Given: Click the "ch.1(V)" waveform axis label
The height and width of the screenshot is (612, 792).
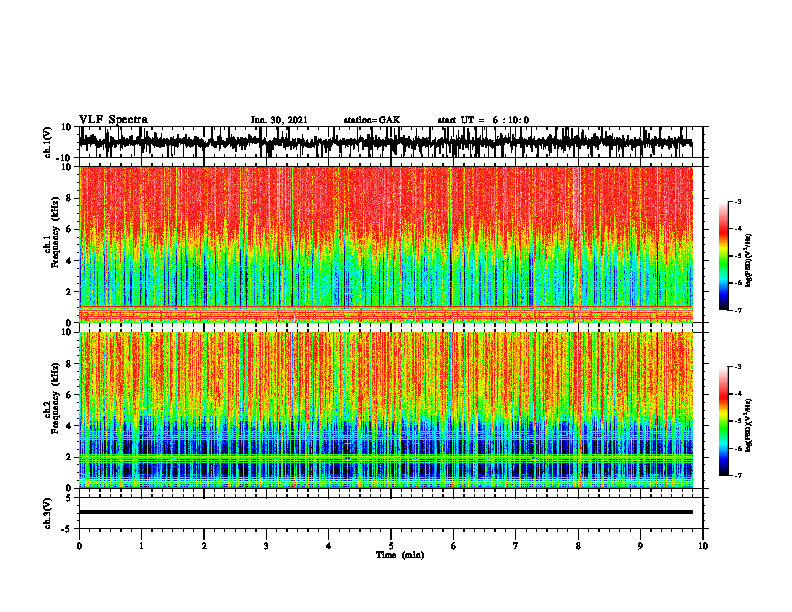Looking at the screenshot, I should click(x=48, y=142).
